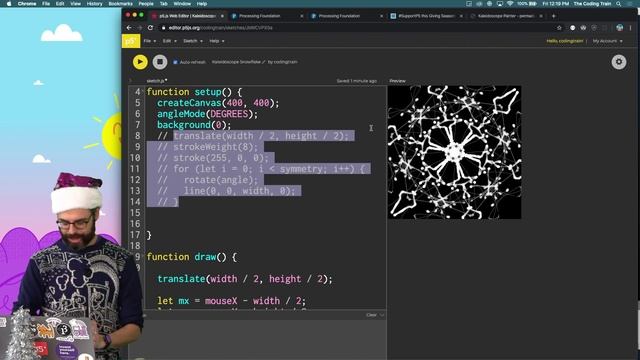The width and height of the screenshot is (640, 360).
Task: Open the Sketch dropdown menu
Action: [x=193, y=41]
